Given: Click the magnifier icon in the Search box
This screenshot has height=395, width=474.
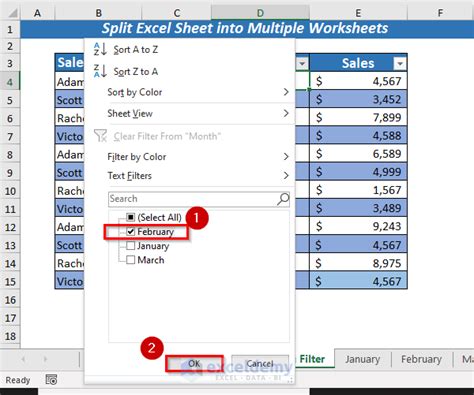Looking at the screenshot, I should click(283, 199).
